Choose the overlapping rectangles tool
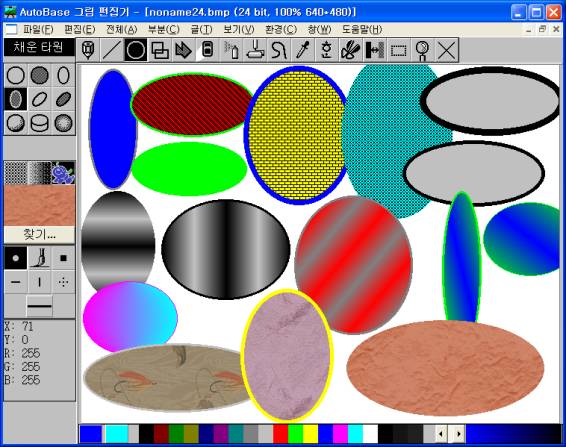Screen dimensions: 566x447 [x=160, y=50]
